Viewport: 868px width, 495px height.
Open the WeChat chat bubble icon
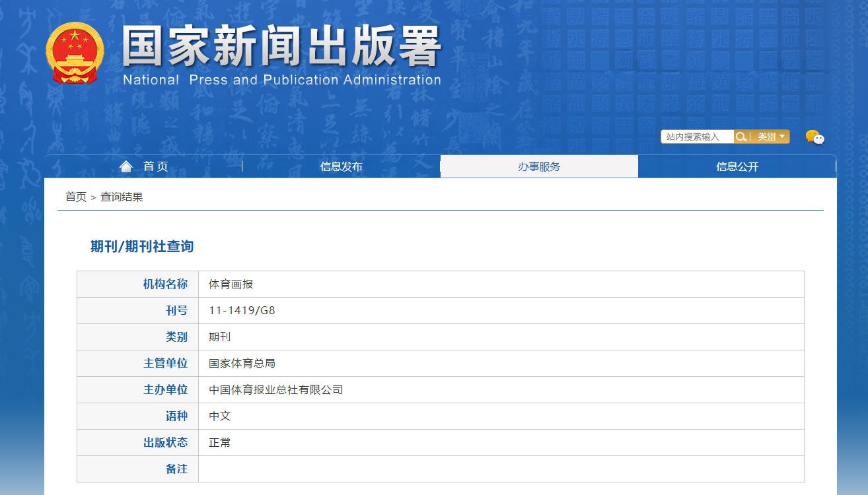[814, 137]
